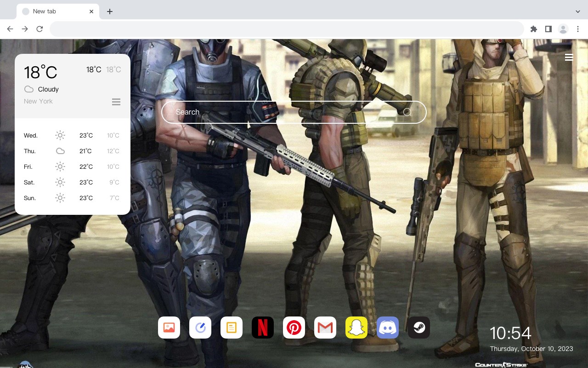Screen dimensions: 588x368
Task: Focus the browser address bar
Action: 287,29
